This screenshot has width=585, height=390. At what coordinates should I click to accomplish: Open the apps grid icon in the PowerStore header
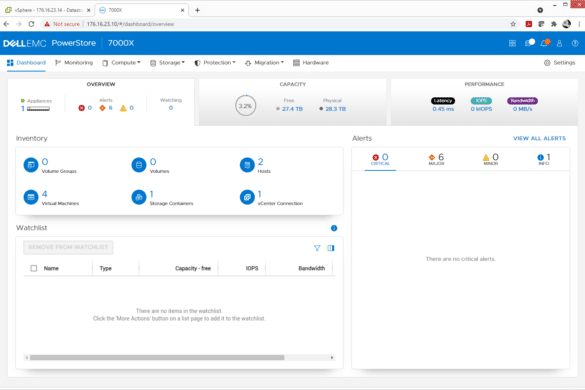512,43
